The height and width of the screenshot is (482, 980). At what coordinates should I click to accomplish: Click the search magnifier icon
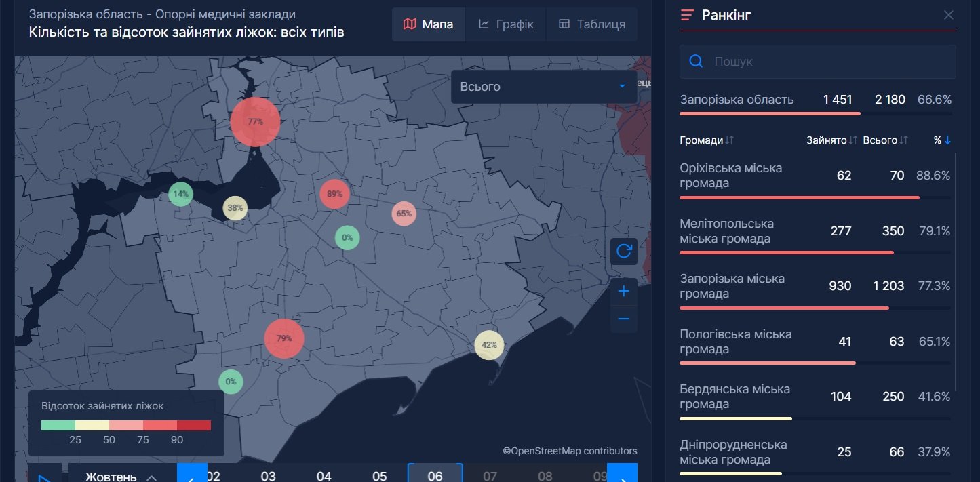(x=696, y=62)
